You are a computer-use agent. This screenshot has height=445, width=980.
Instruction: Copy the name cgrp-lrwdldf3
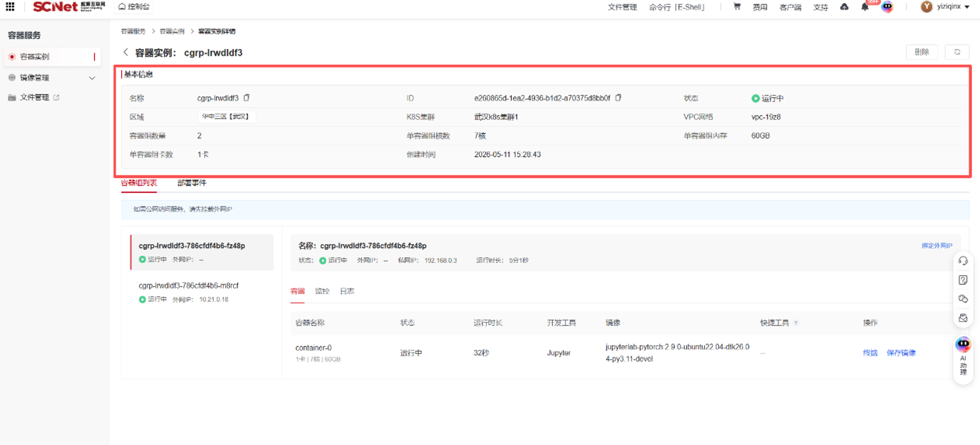(247, 97)
